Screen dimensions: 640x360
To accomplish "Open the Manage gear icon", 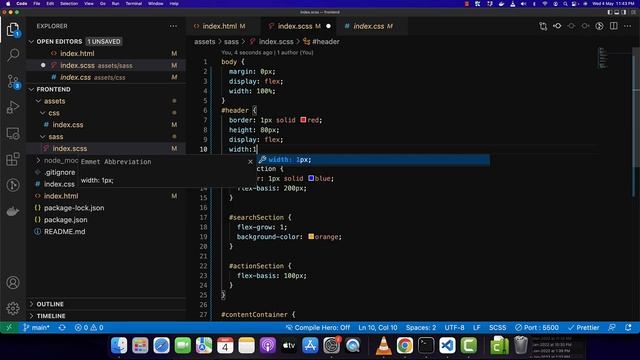I will point(13,308).
